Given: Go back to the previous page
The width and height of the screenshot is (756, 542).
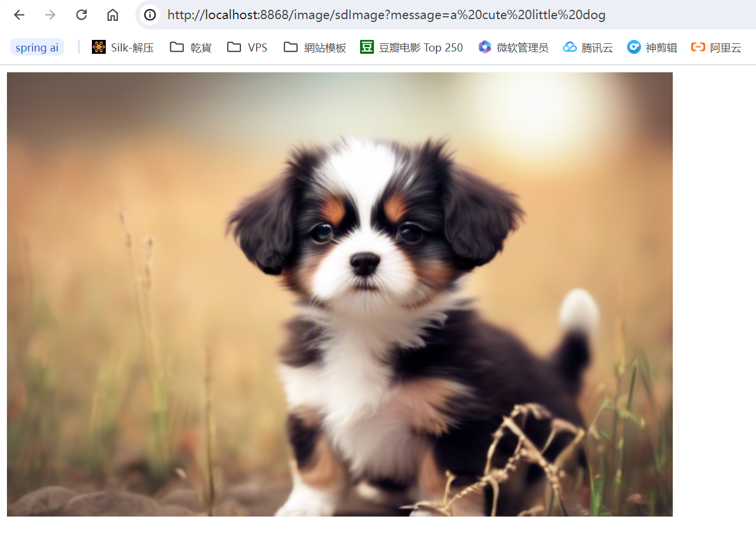Looking at the screenshot, I should click(x=19, y=15).
